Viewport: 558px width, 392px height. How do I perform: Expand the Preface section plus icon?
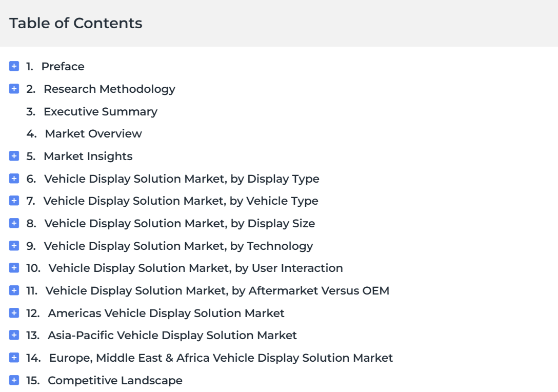pos(14,66)
